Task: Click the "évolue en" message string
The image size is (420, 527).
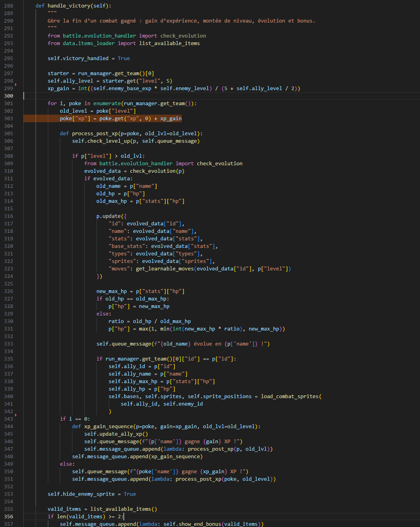Action: pyautogui.click(x=211, y=344)
